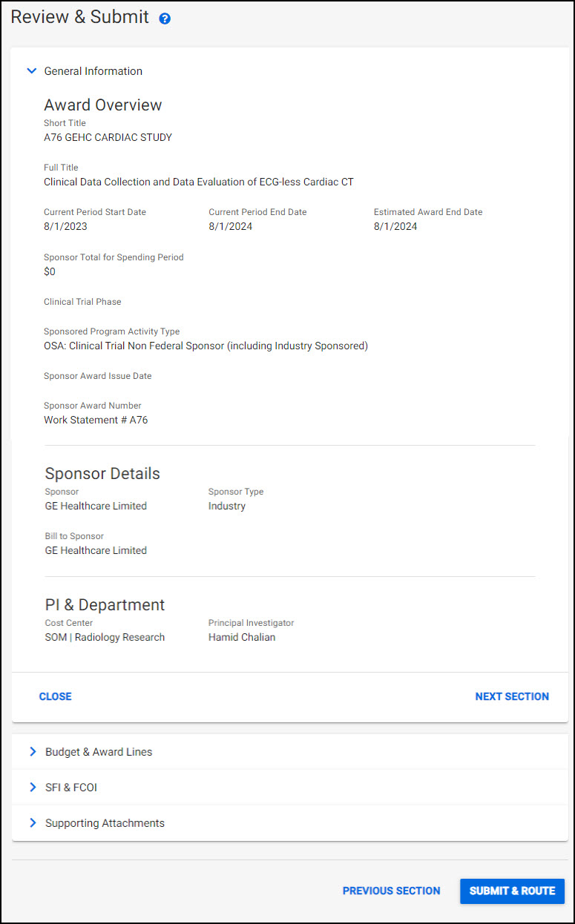This screenshot has width=575, height=924.
Task: Select the Supporting Attachments section header
Action: tap(104, 822)
